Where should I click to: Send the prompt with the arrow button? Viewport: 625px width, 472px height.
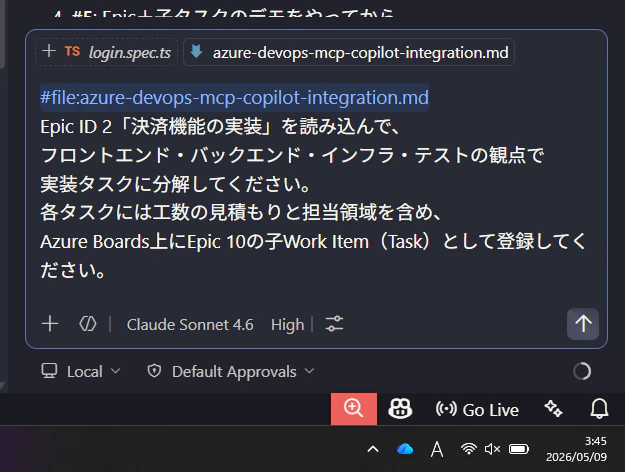tap(583, 324)
